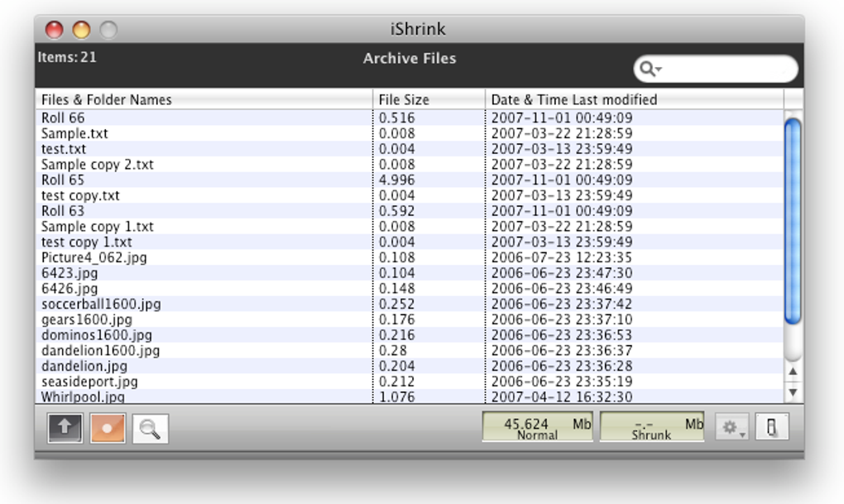Select the Sample.txt file
The image size is (844, 504).
[x=410, y=133]
